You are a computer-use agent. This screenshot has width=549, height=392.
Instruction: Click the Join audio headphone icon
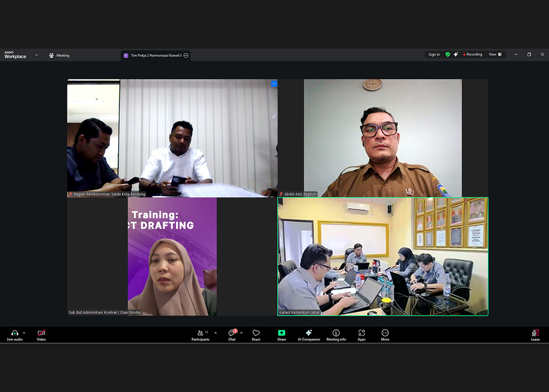pos(15,333)
